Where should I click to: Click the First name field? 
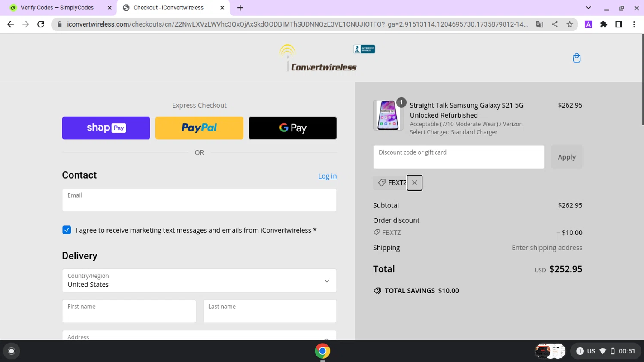pos(129,311)
